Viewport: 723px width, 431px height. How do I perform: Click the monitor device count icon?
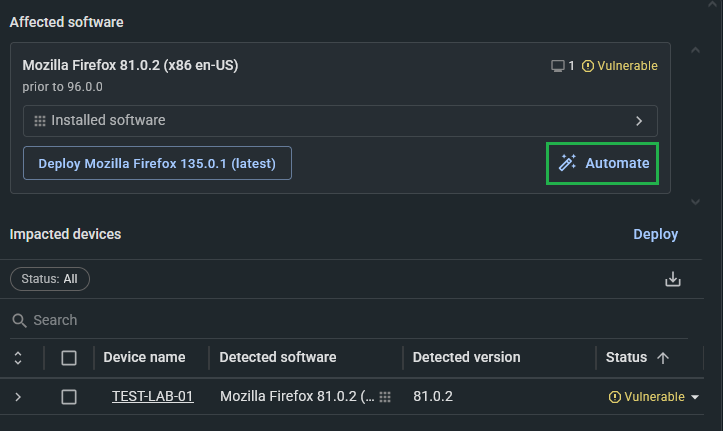coord(557,66)
